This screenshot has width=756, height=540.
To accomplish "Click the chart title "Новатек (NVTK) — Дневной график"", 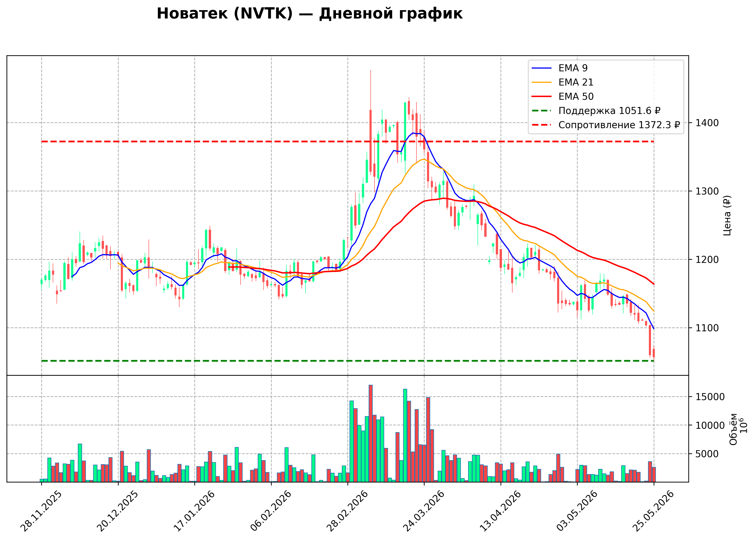I will pos(310,14).
